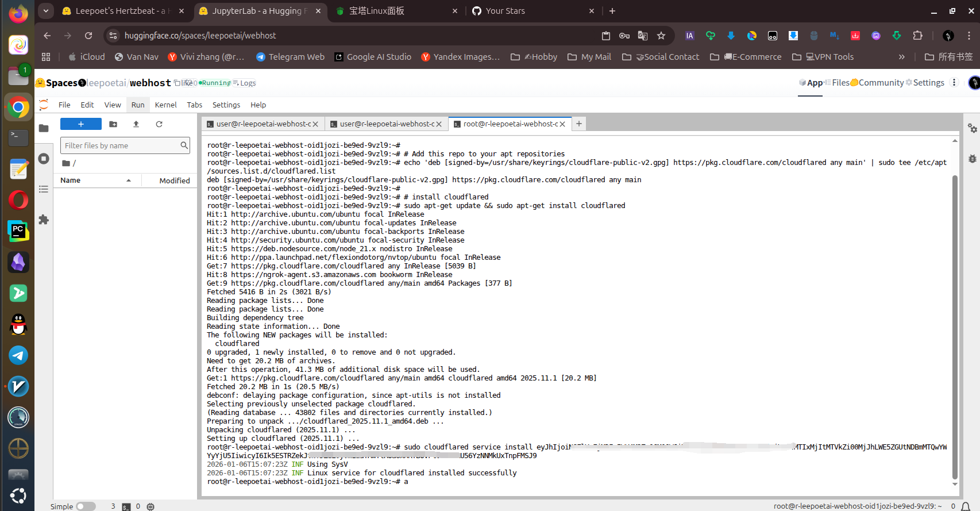The width and height of the screenshot is (980, 511).
Task: Open the Kernel menu
Action: pos(165,105)
